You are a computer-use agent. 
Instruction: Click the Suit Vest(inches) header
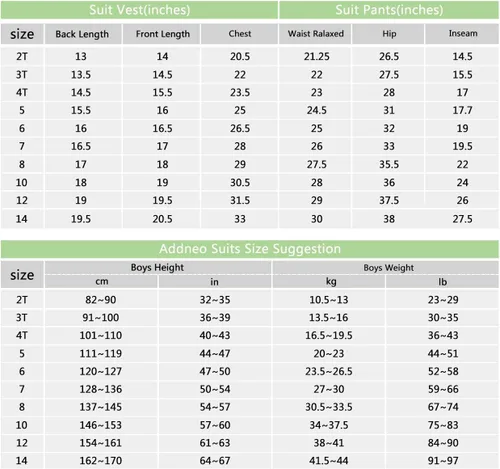click(139, 10)
